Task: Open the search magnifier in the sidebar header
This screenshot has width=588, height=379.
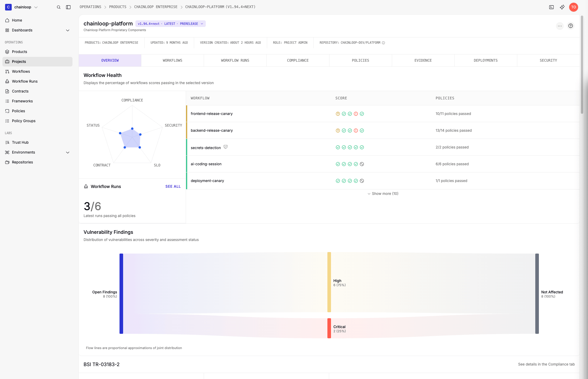Action: click(59, 7)
